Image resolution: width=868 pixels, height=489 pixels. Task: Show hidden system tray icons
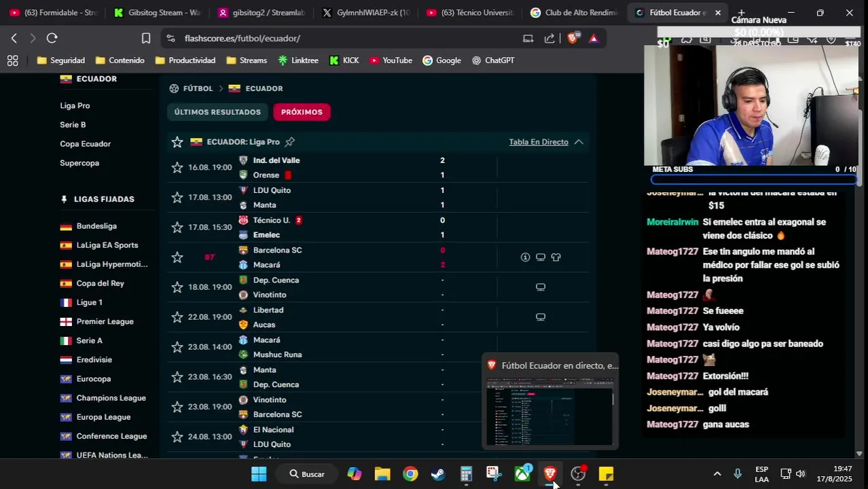(717, 474)
